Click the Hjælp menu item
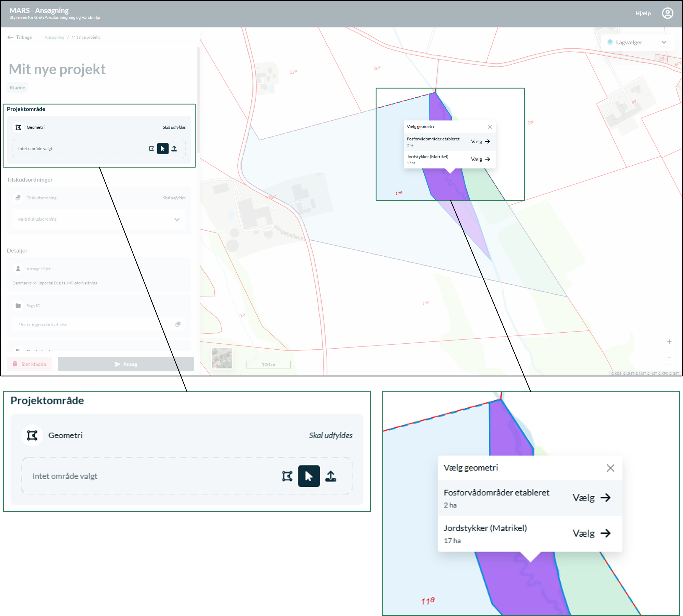Image resolution: width=683 pixels, height=616 pixels. point(643,13)
